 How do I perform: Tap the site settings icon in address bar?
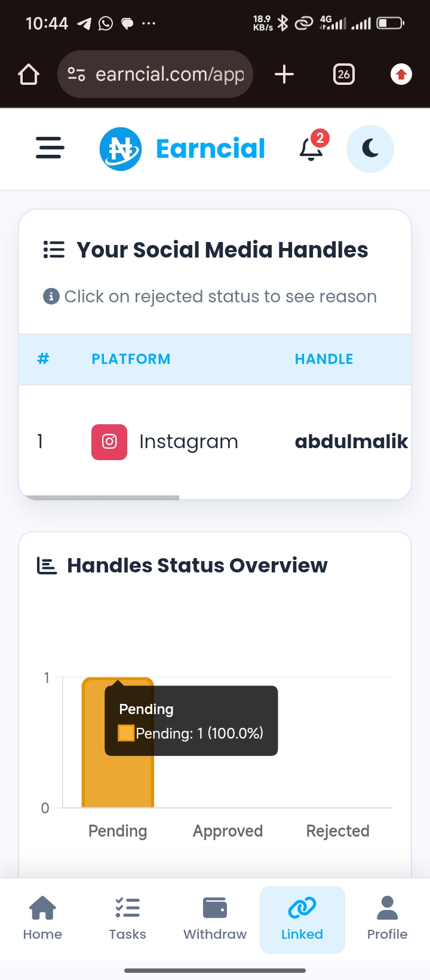[x=76, y=75]
